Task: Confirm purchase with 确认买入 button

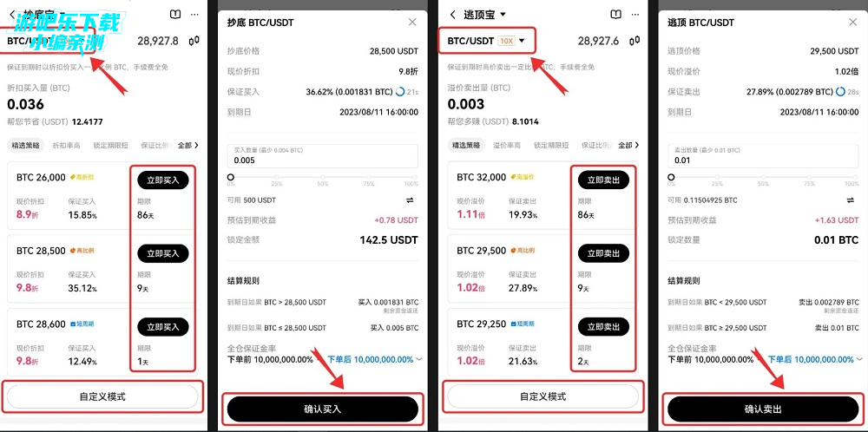Action: (323, 409)
